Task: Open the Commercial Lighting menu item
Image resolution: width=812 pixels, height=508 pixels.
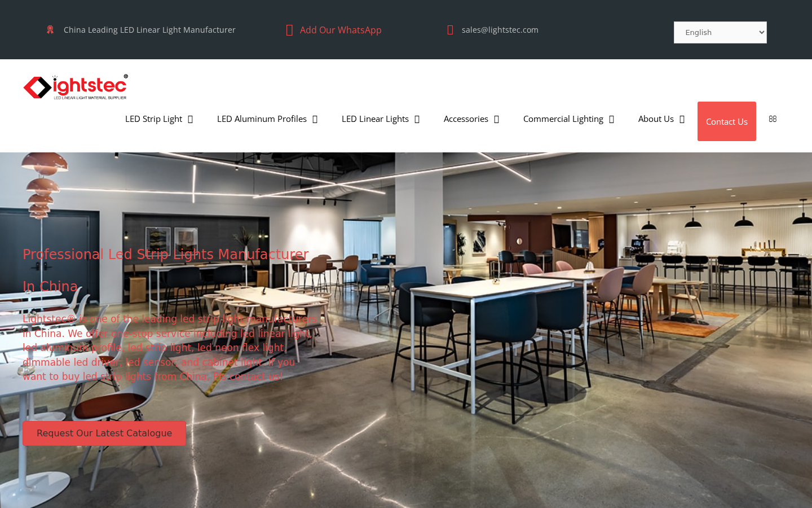Action: [563, 119]
